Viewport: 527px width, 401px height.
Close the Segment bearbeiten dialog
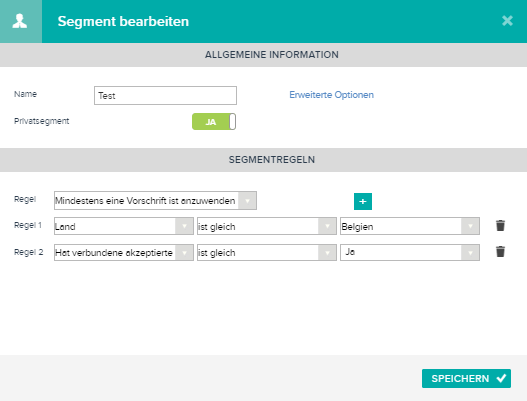coord(507,21)
